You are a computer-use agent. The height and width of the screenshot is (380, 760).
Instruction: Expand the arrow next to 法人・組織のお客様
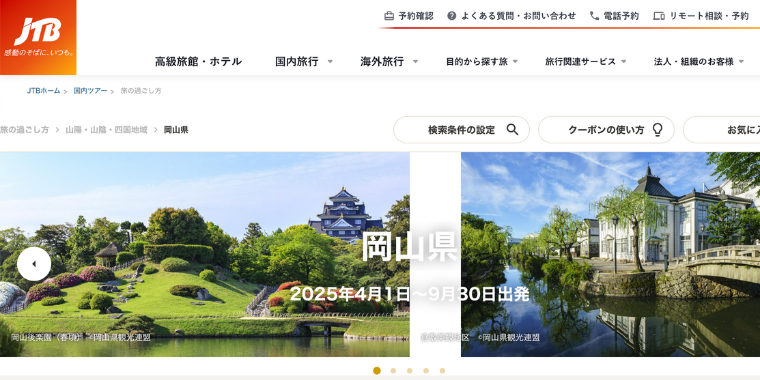pos(742,62)
